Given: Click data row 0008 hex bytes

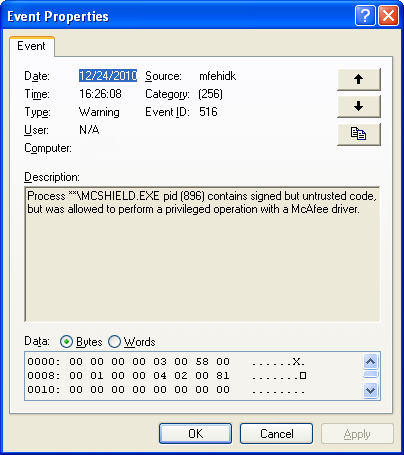Looking at the screenshot, I should 149,376.
